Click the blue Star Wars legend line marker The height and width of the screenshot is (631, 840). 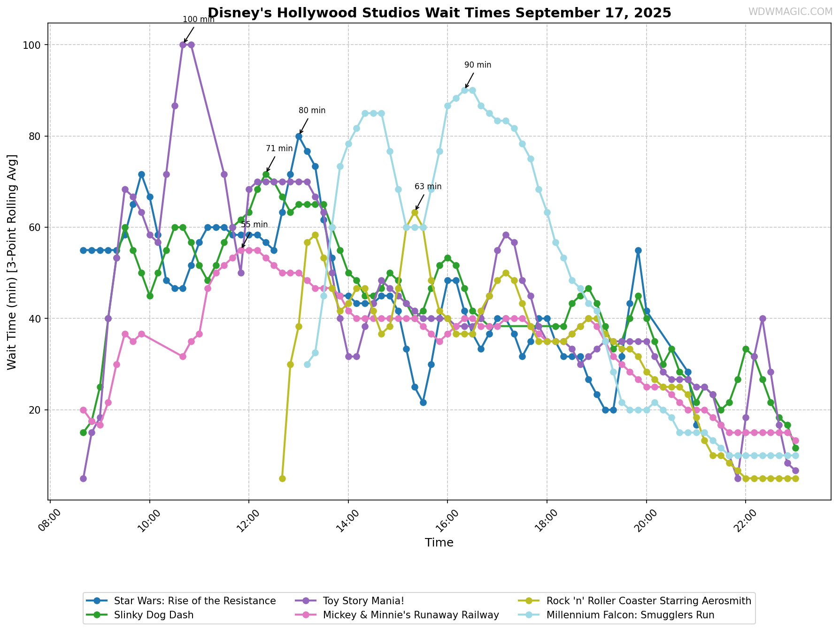coord(97,601)
